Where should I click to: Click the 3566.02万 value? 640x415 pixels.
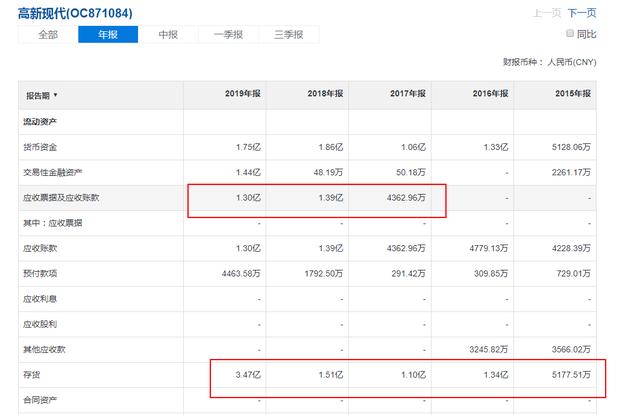[571, 349]
